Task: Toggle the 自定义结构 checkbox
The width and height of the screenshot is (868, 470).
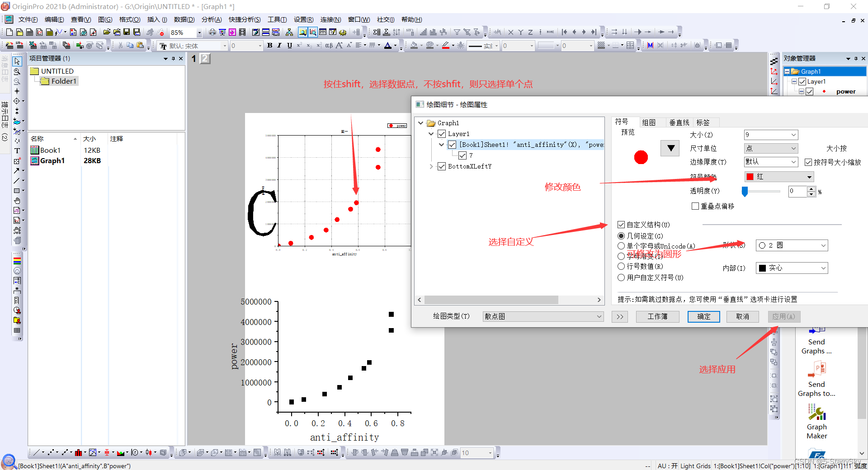Action: click(621, 225)
